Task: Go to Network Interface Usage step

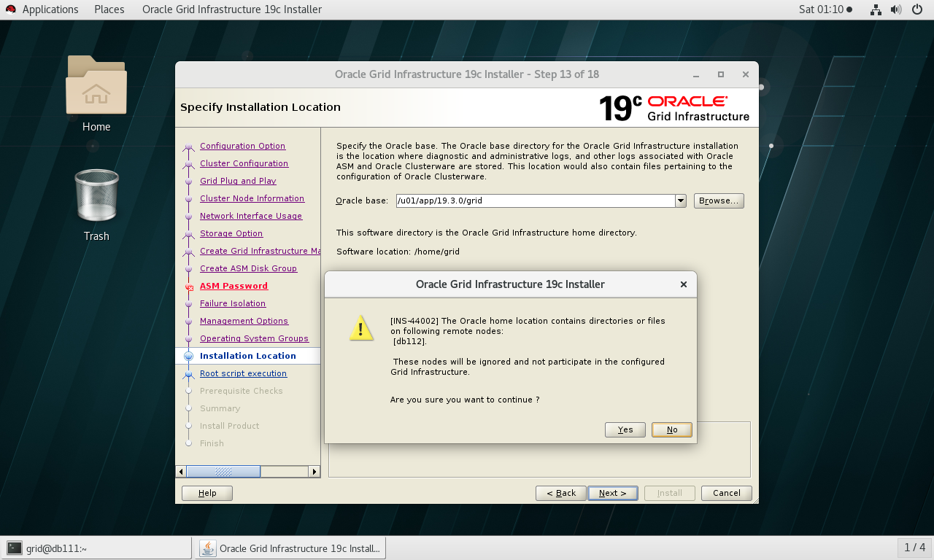Action: [251, 216]
